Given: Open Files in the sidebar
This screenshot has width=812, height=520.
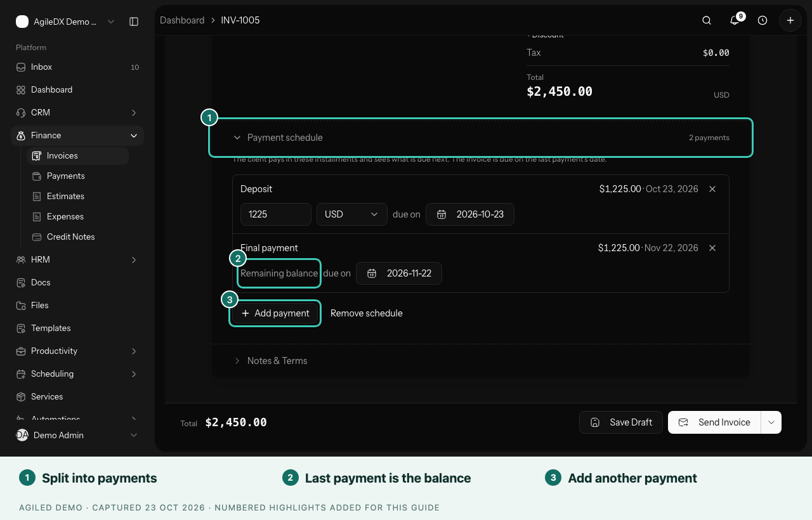Looking at the screenshot, I should (77, 306).
